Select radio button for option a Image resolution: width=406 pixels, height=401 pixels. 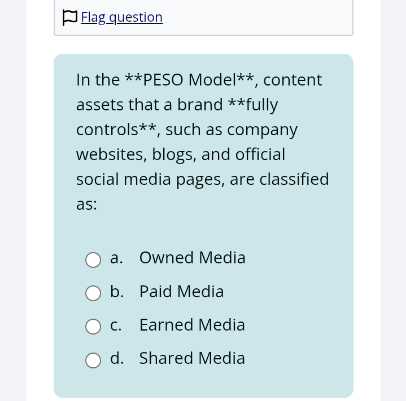[93, 260]
